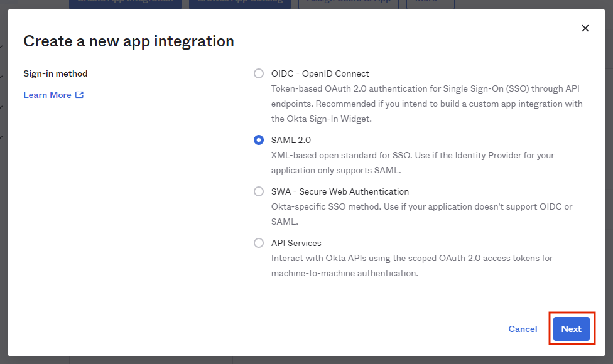This screenshot has width=613, height=364.
Task: Choose SWA - Secure Web Authentication method
Action: (x=258, y=191)
